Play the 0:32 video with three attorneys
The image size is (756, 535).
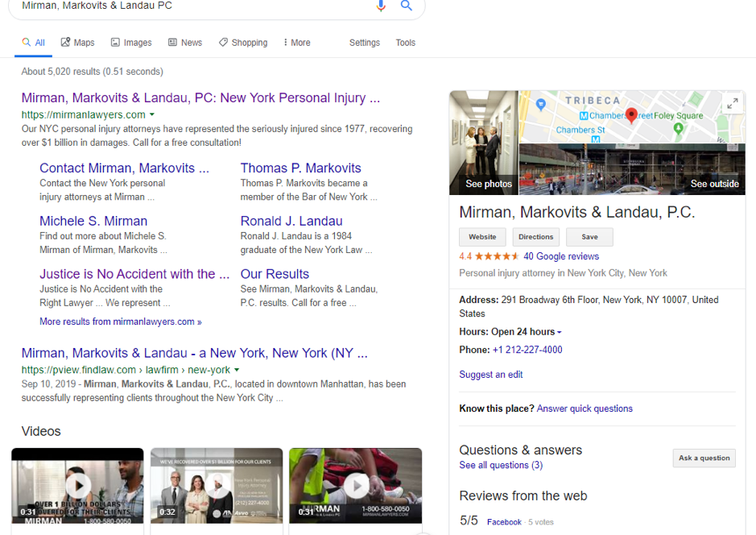[x=217, y=485]
